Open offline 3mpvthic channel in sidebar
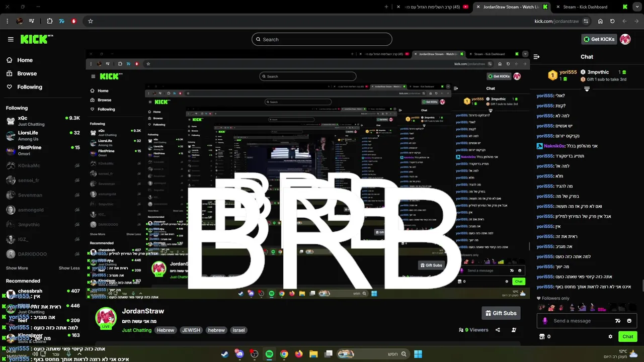 click(43, 225)
